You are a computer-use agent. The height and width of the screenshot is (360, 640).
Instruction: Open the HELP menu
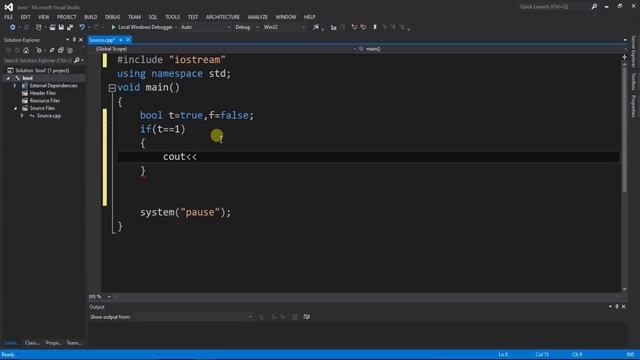point(309,17)
